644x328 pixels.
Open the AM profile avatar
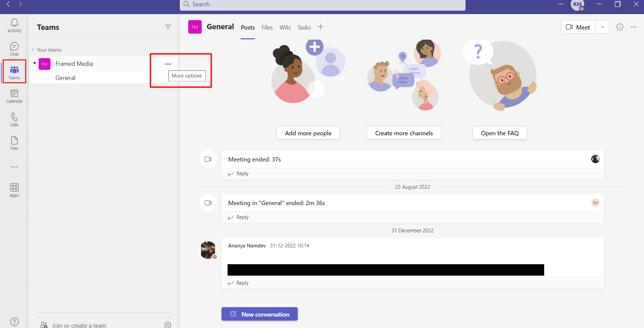tap(577, 5)
